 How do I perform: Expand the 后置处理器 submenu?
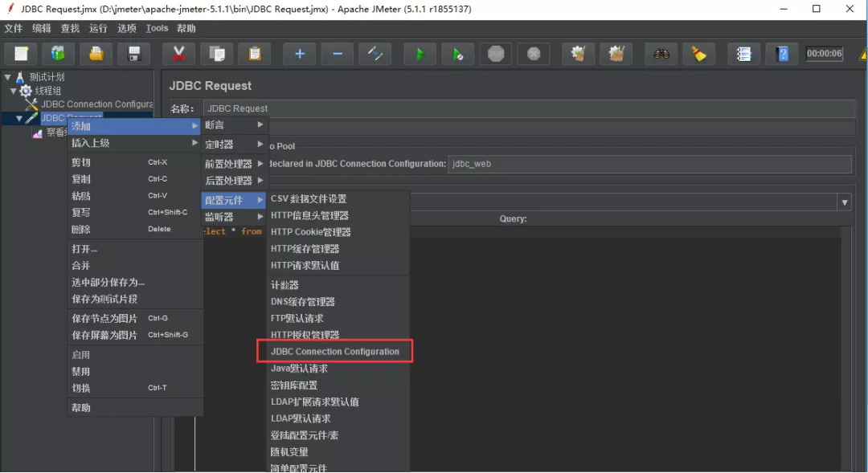click(234, 181)
